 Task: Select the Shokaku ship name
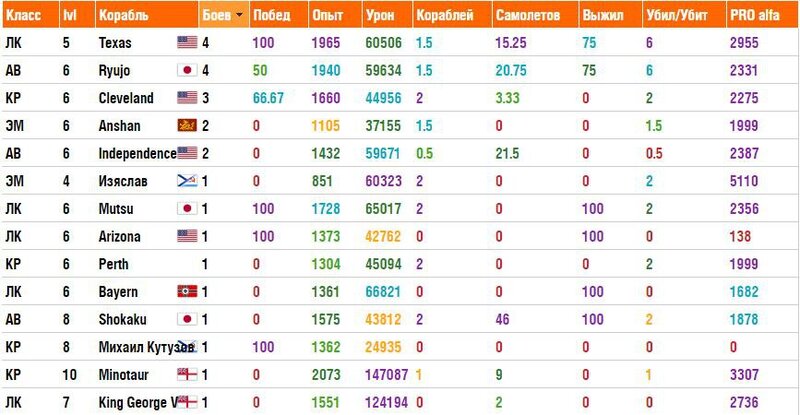click(x=122, y=319)
